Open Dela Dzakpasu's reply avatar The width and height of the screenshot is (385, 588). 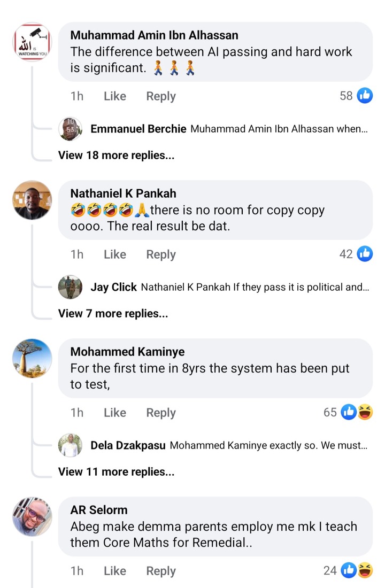70,445
